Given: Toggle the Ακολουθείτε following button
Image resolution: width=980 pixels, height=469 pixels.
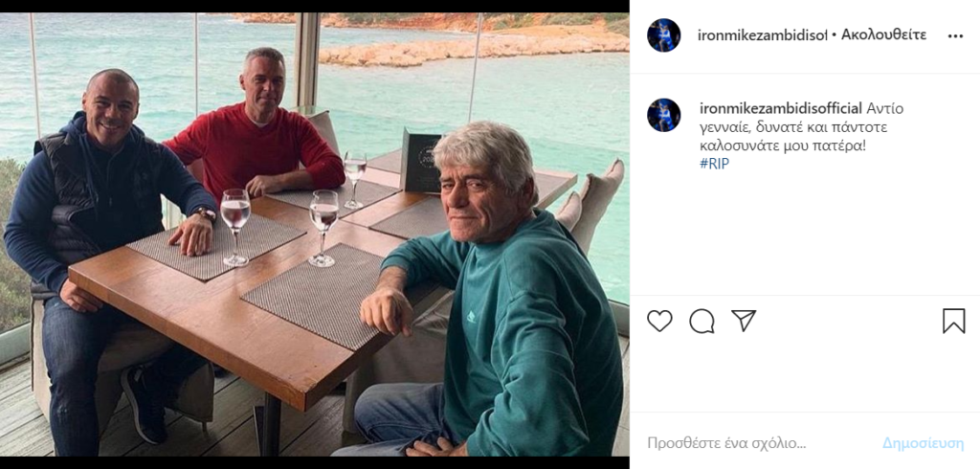Looking at the screenshot, I should 884,35.
